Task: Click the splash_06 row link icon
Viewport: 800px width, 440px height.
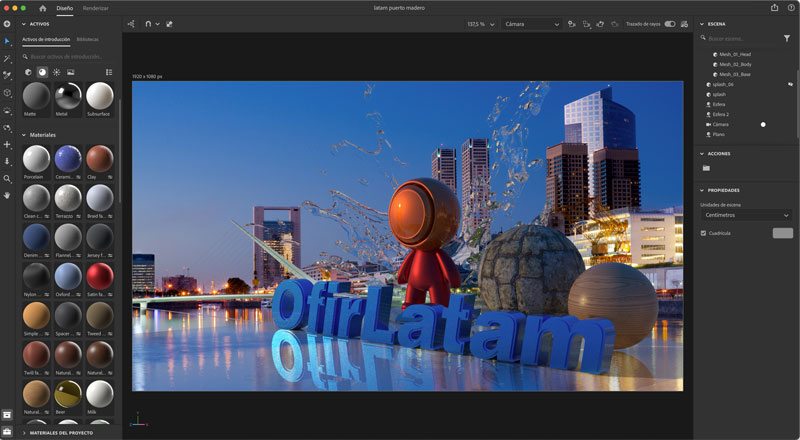Action: [x=790, y=84]
